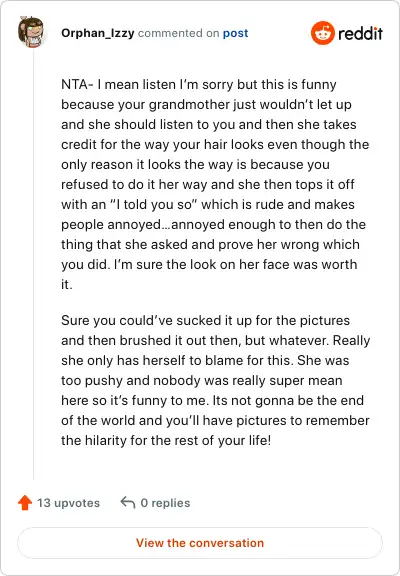Click the "13 upvotes" count label

pos(68,503)
